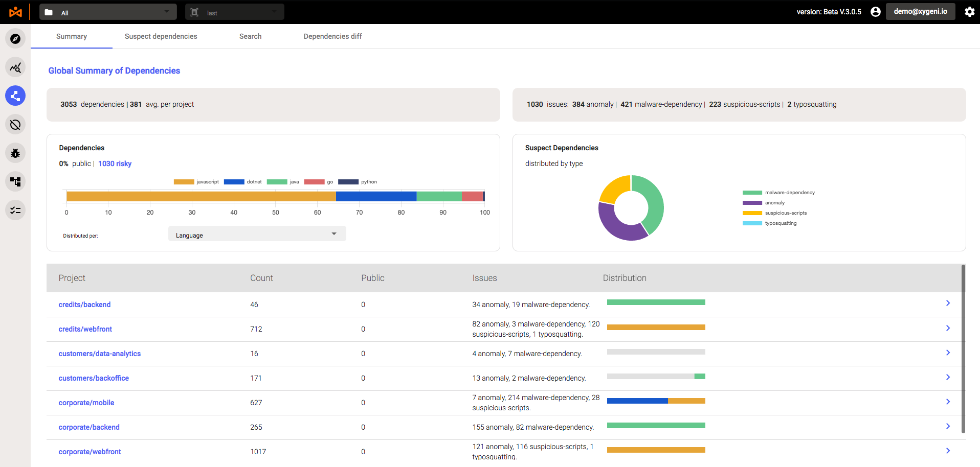Viewport: 980px width, 467px height.
Task: Open the credits/webfront project link
Action: [85, 329]
